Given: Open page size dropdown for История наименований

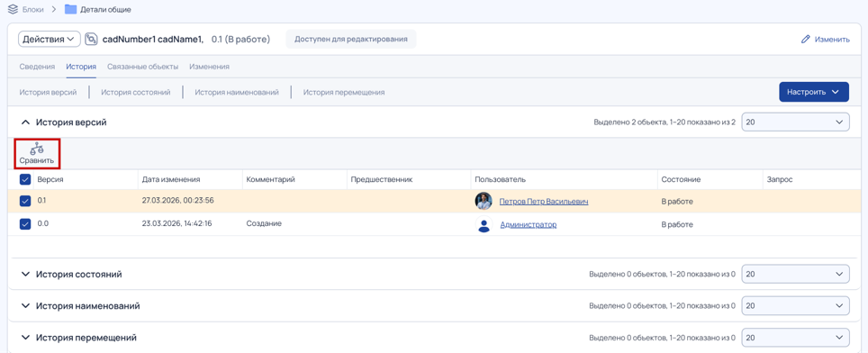Looking at the screenshot, I should click(x=795, y=305).
